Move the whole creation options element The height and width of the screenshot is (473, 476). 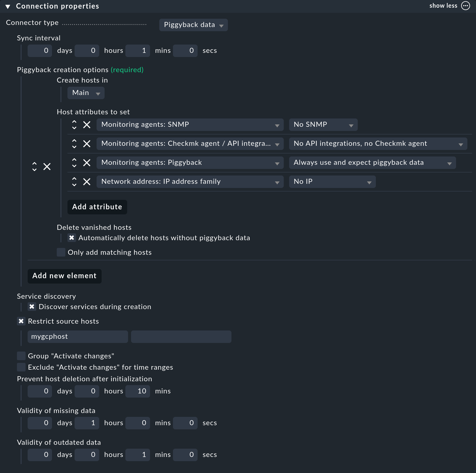35,167
